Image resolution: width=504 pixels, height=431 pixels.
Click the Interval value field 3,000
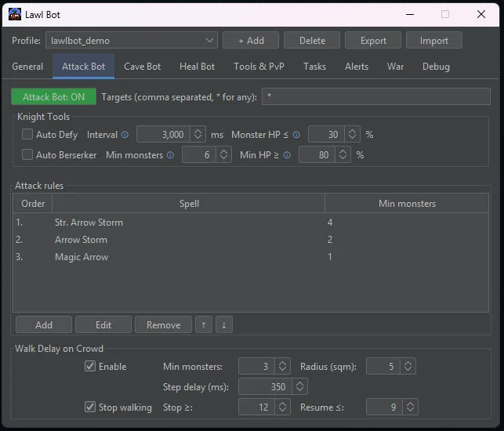pos(163,134)
